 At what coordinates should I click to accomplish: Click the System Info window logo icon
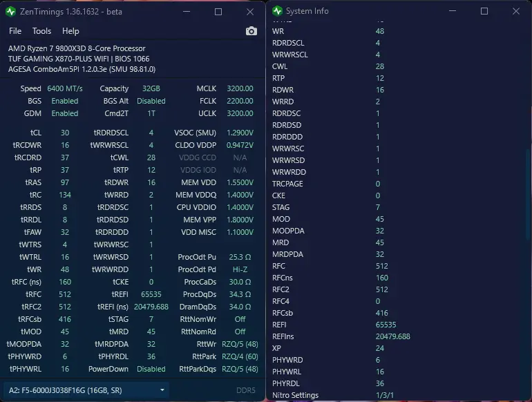coord(277,11)
